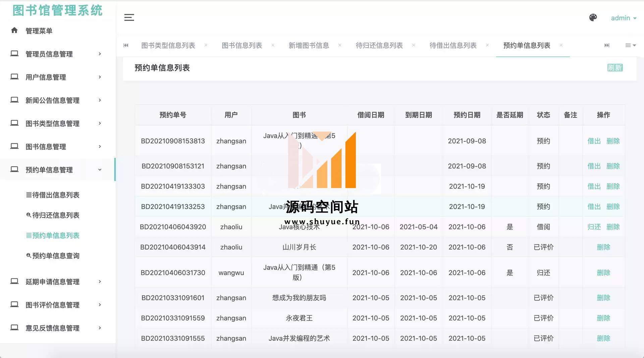644x358 pixels.
Task: Close the 新增图书信息 tab
Action: point(340,45)
